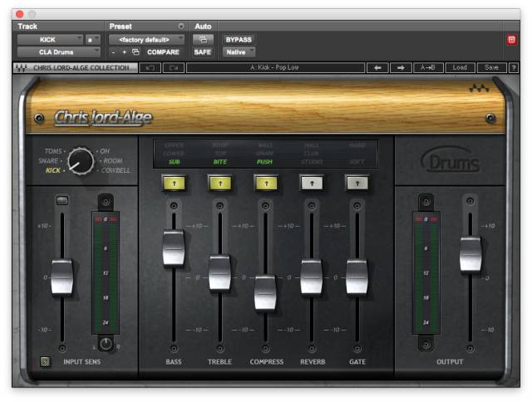Image resolution: width=532 pixels, height=402 pixels.
Task: Click the Input Sens fader handle
Action: (62, 277)
